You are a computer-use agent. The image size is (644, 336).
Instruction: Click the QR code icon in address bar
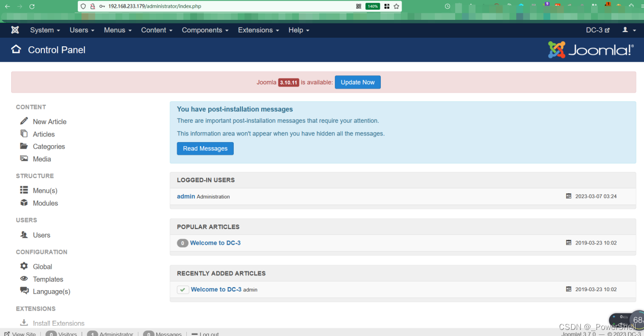coord(358,6)
